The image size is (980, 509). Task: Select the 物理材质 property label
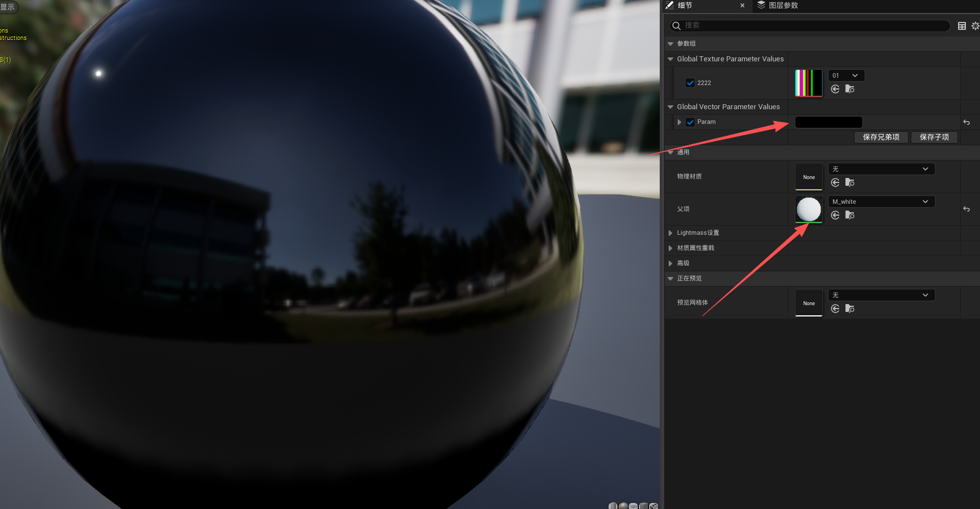(690, 177)
